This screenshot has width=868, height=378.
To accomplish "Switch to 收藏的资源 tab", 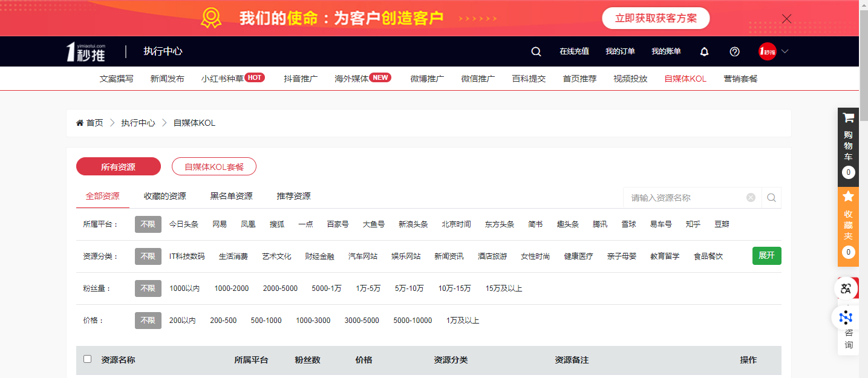I will point(165,196).
